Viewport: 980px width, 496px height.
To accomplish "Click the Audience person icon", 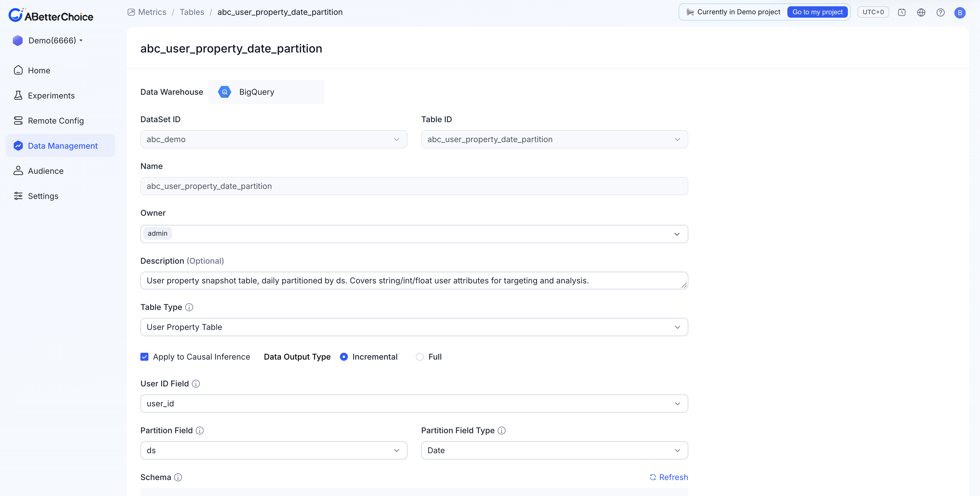I will point(18,171).
